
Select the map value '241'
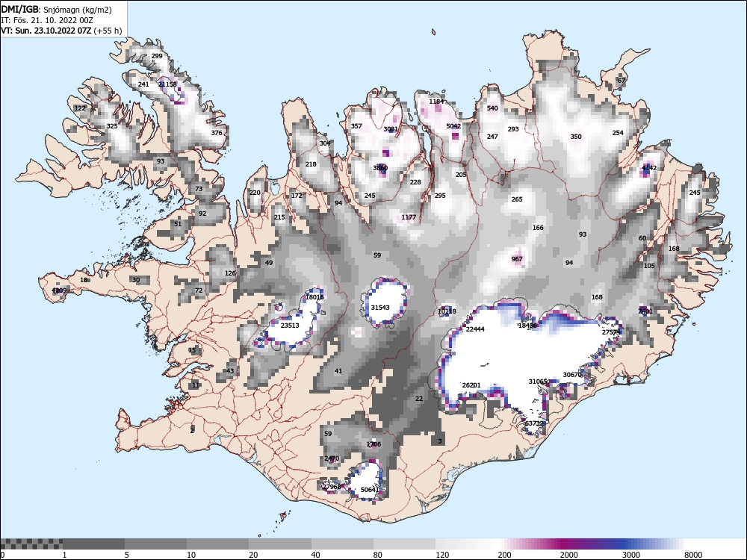tap(143, 84)
